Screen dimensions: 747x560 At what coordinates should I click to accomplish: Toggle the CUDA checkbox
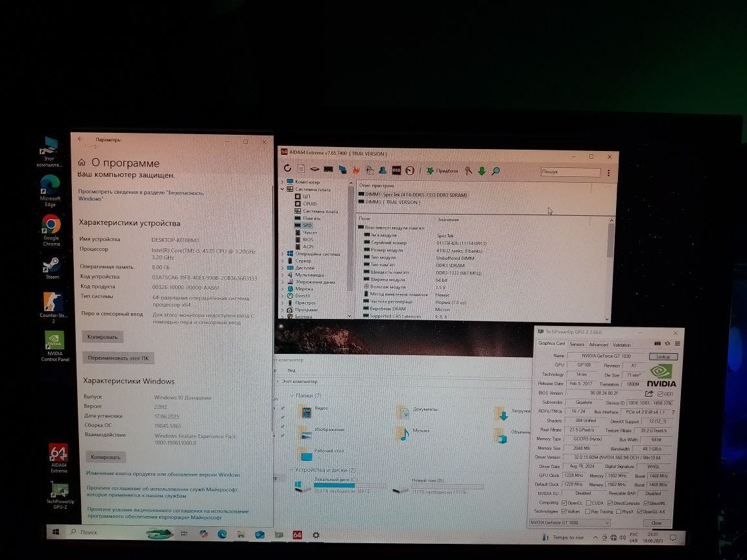[588, 503]
